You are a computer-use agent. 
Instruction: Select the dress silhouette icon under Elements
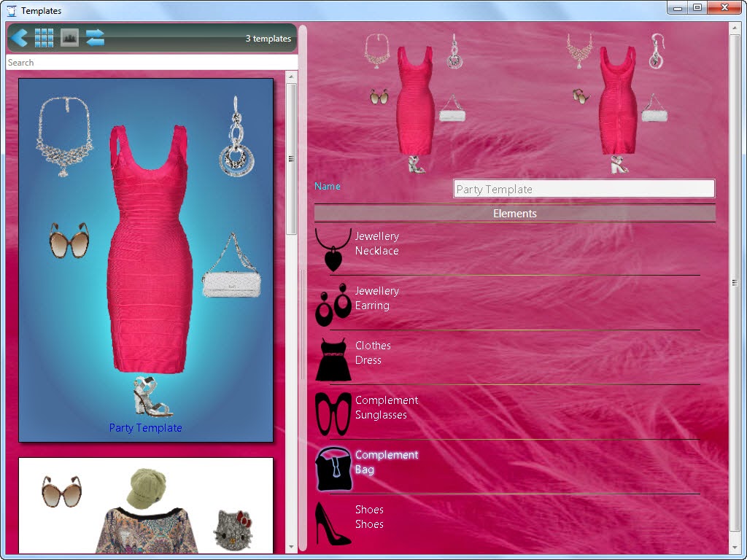pos(333,357)
